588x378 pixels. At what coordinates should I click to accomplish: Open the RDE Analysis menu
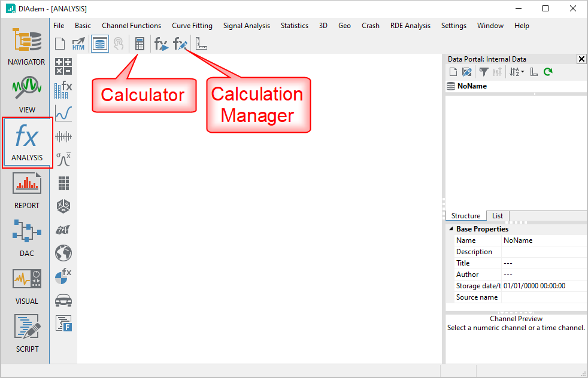410,26
